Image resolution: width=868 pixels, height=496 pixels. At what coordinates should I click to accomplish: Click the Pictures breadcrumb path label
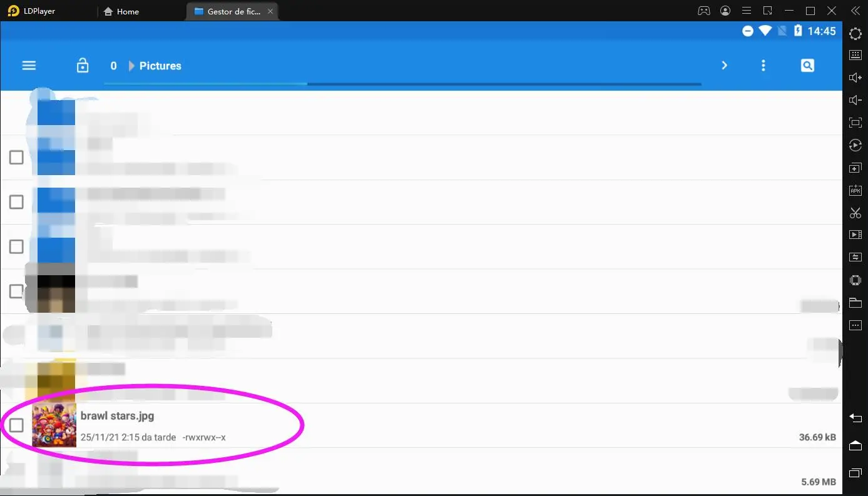coord(160,66)
